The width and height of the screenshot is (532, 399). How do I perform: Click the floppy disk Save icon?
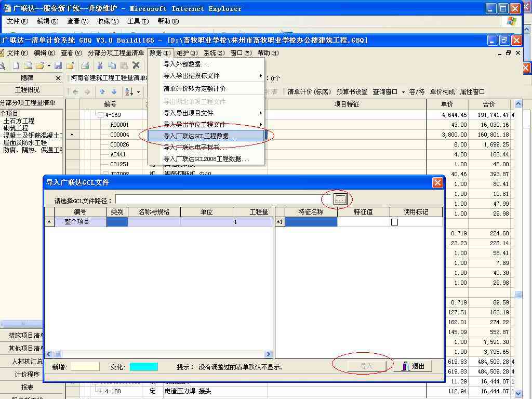click(58, 65)
